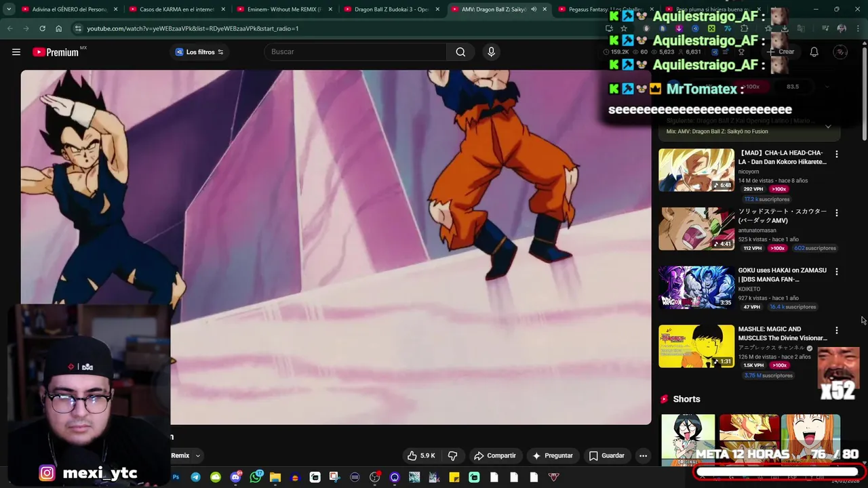Mute the AMV Dragon Ball Z tab audio
868x488 pixels.
tap(534, 9)
